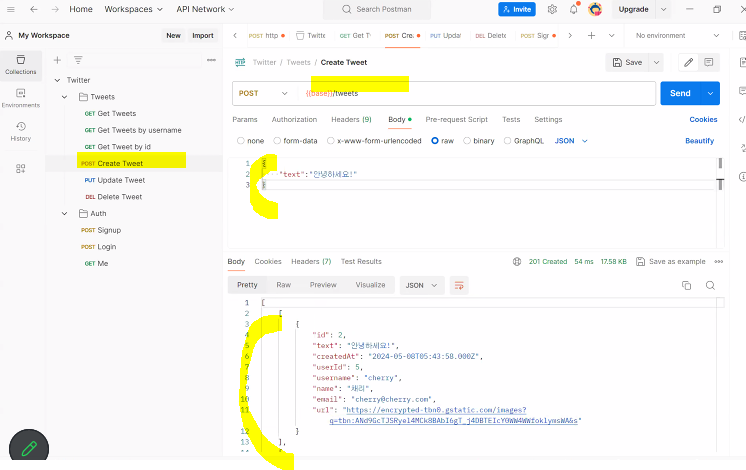Open the user avatar icon
The height and width of the screenshot is (470, 746).
pyautogui.click(x=595, y=9)
